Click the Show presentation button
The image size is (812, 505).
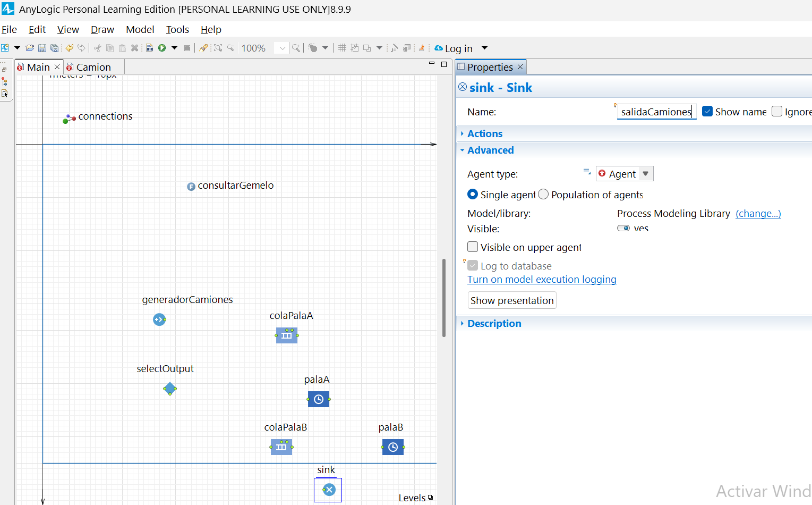[512, 300]
